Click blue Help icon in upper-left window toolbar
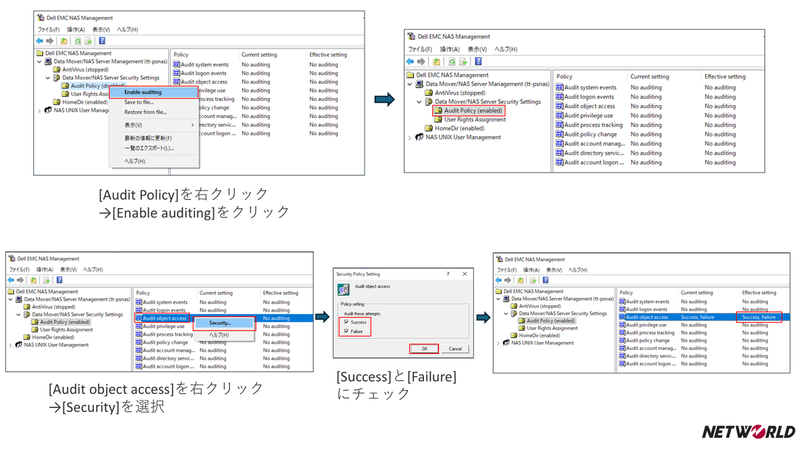 [102, 41]
